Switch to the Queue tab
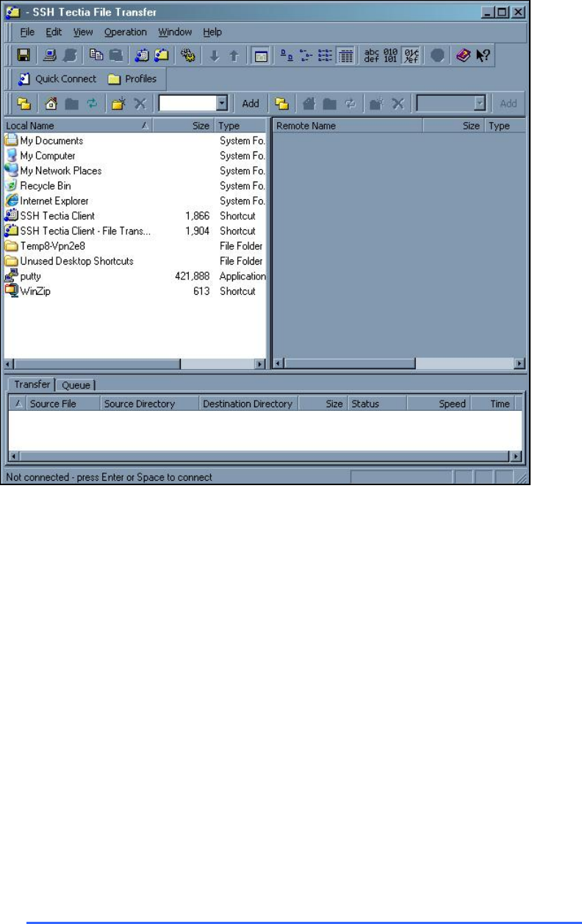 75,384
